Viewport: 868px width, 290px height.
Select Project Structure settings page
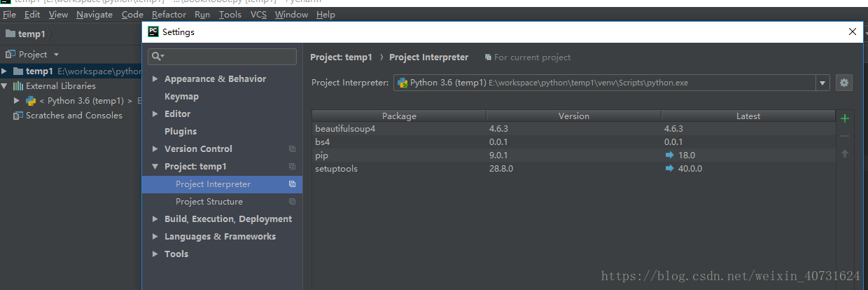click(x=209, y=202)
